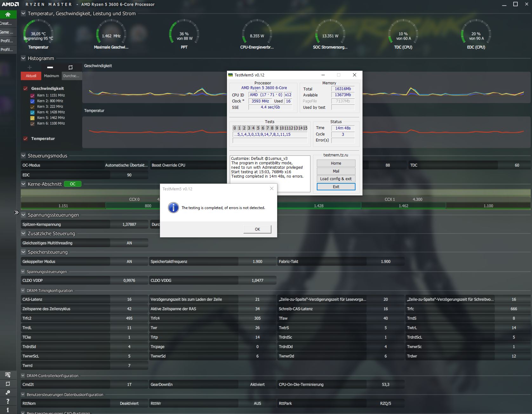Click the histogram zoom-in plus icon
Image resolution: width=532 pixels, height=414 pixels.
(30, 67)
